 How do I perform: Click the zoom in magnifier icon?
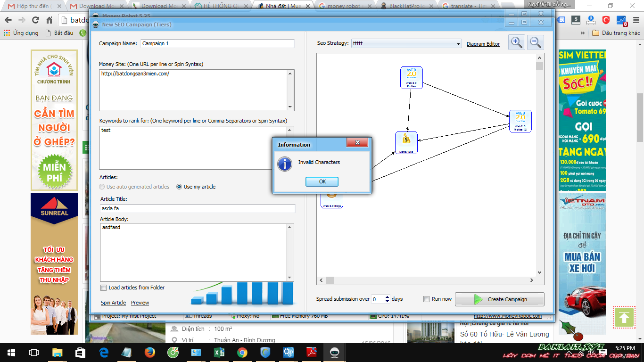517,42
